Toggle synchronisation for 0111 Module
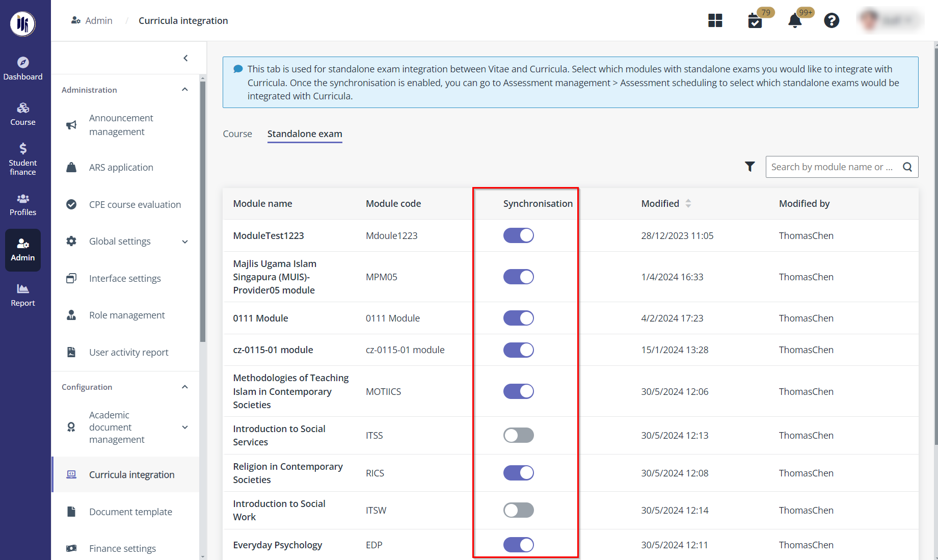The height and width of the screenshot is (560, 938). tap(518, 318)
